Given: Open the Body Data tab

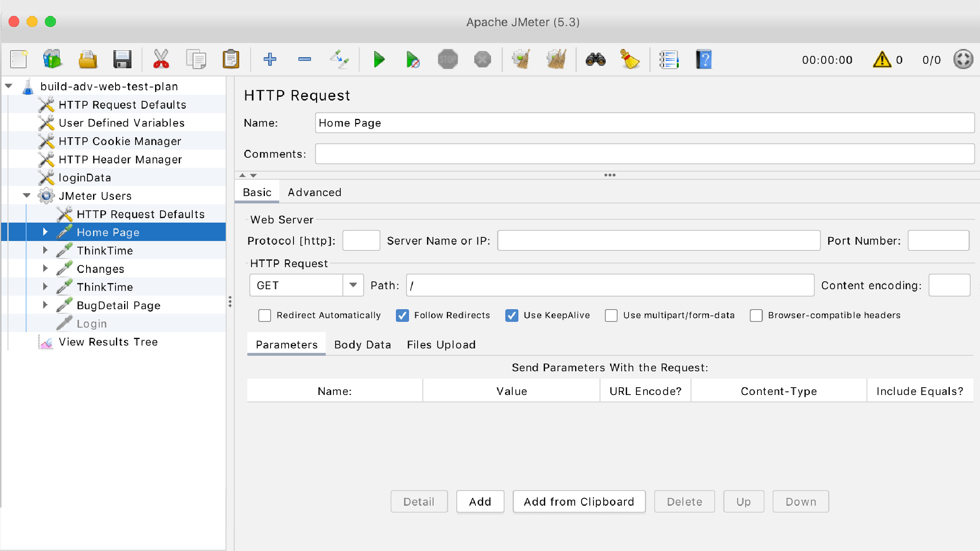Looking at the screenshot, I should pos(362,345).
